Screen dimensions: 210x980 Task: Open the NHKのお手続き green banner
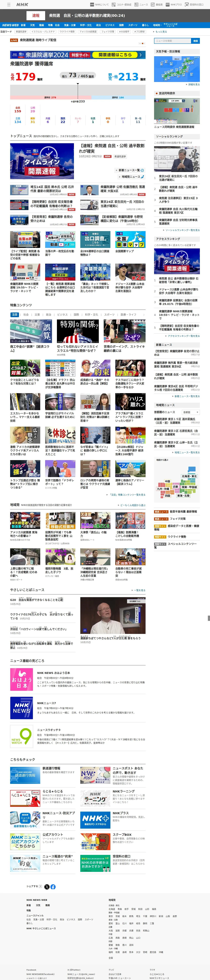click(x=95, y=863)
